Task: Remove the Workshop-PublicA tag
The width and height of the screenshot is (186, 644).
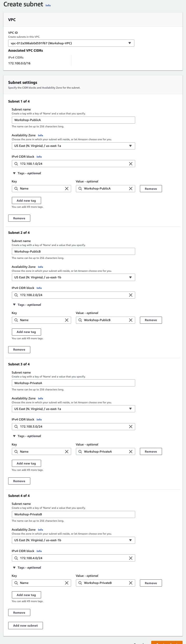Action: point(151,189)
